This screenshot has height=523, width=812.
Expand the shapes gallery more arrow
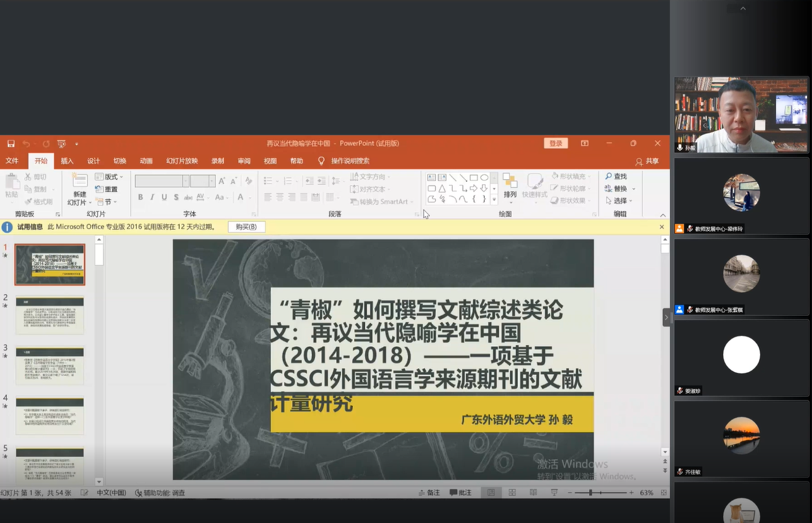(x=494, y=199)
